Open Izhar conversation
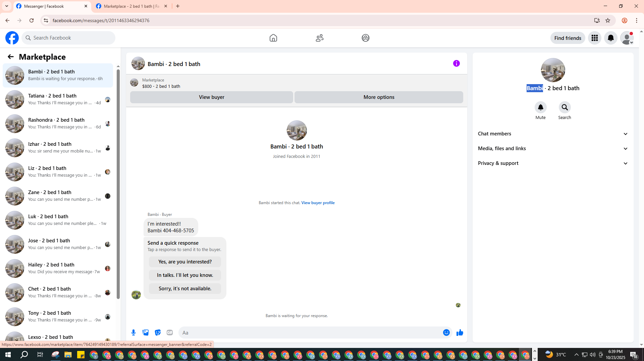644x361 pixels. tap(58, 147)
